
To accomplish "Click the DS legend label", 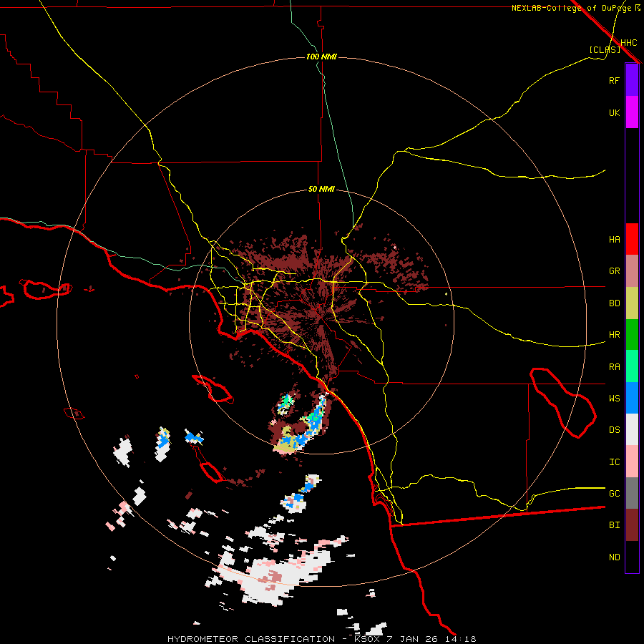I will 614,430.
